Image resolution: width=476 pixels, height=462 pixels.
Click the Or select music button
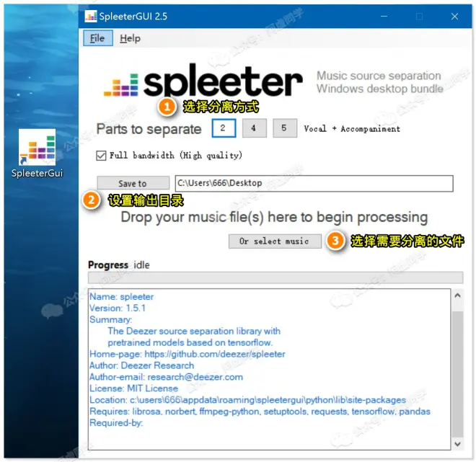point(274,241)
